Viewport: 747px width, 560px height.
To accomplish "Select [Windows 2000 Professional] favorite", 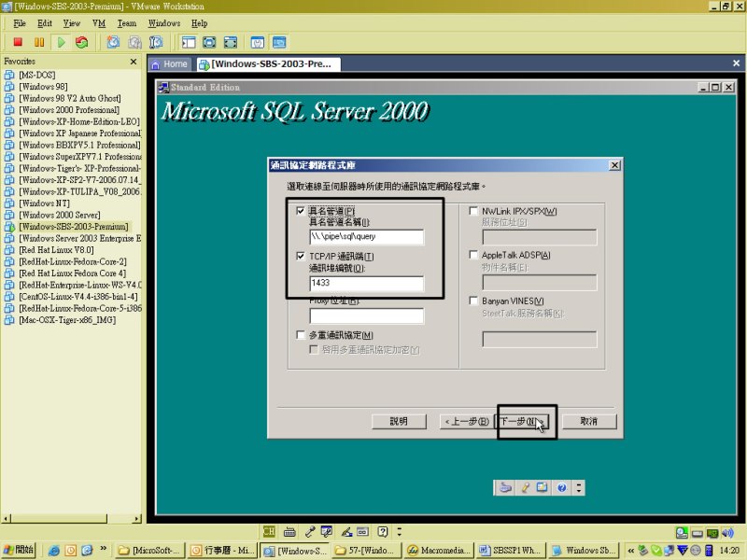I will point(69,110).
